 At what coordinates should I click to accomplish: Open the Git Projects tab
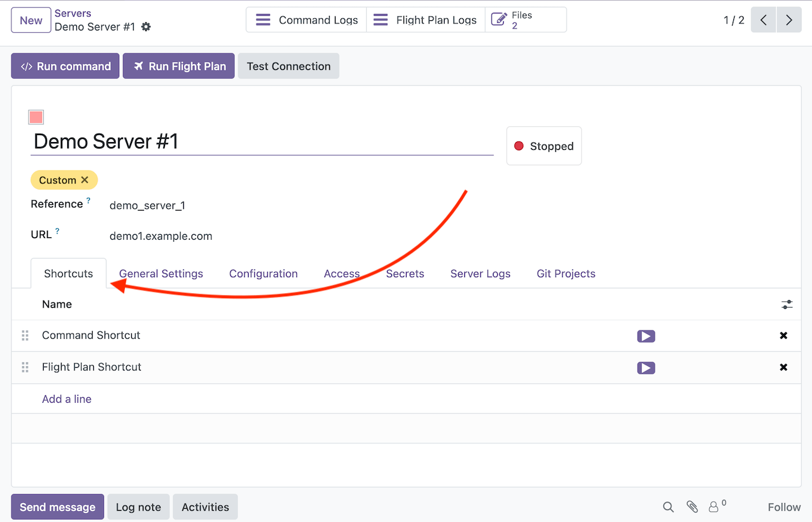click(565, 273)
